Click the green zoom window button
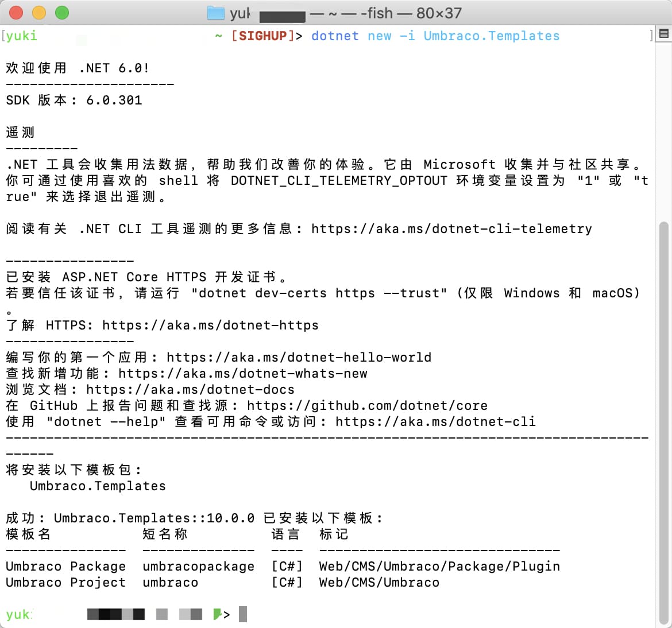672x628 pixels. coord(62,13)
